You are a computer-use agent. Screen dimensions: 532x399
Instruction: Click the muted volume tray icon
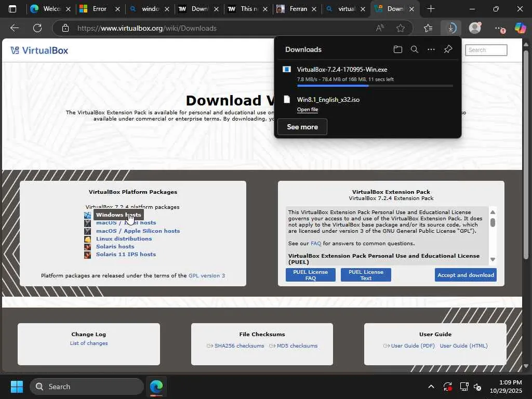click(x=477, y=387)
